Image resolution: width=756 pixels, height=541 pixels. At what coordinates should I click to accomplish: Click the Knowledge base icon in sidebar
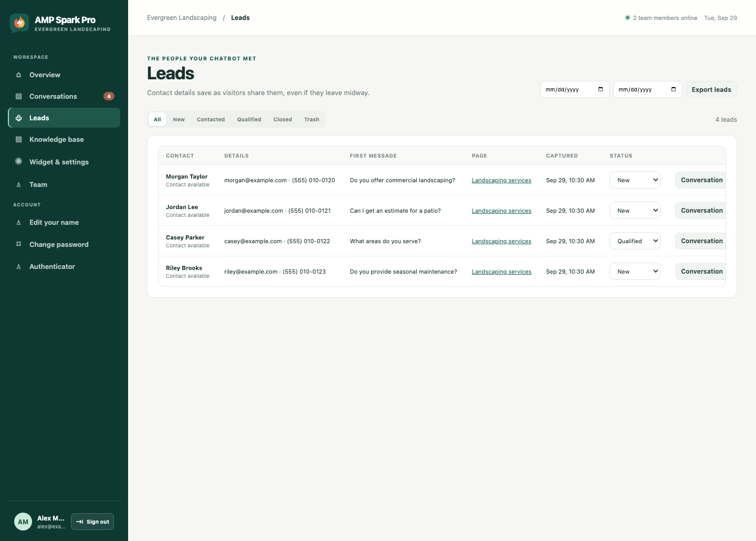19,140
